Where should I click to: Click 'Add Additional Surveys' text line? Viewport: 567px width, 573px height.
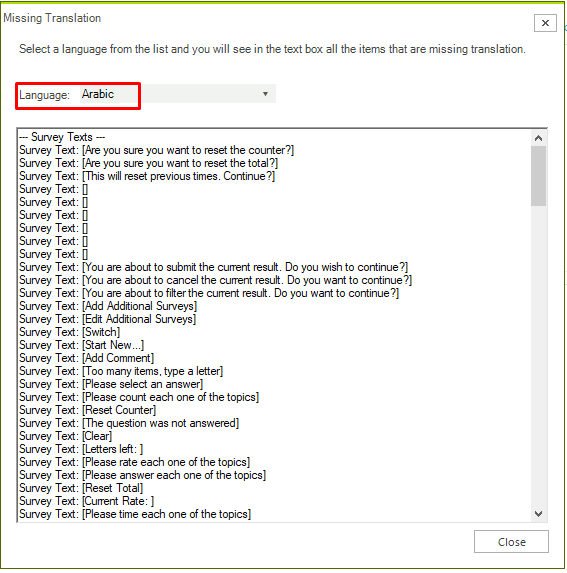tap(108, 306)
